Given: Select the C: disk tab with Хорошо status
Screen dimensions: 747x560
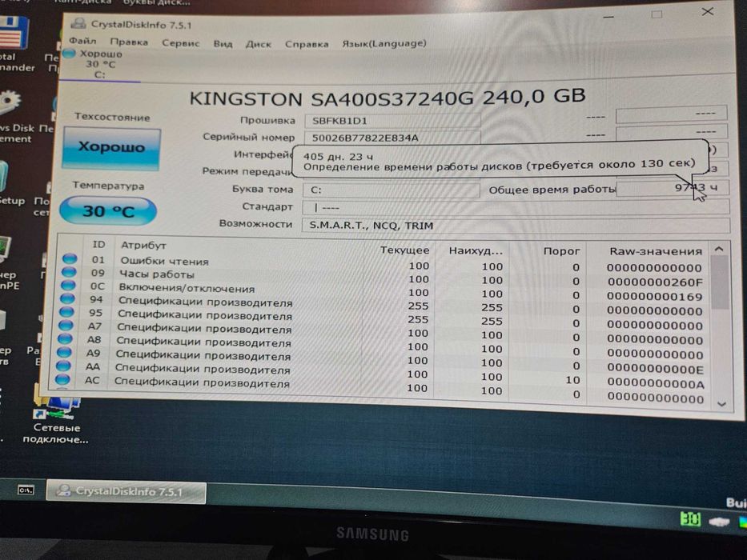Looking at the screenshot, I should [100, 64].
